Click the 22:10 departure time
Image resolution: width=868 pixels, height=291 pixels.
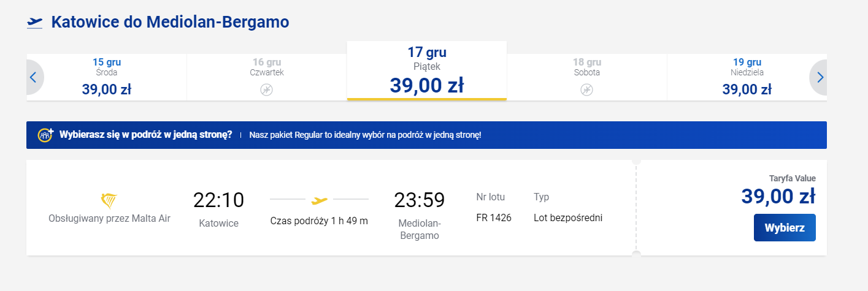pyautogui.click(x=218, y=200)
